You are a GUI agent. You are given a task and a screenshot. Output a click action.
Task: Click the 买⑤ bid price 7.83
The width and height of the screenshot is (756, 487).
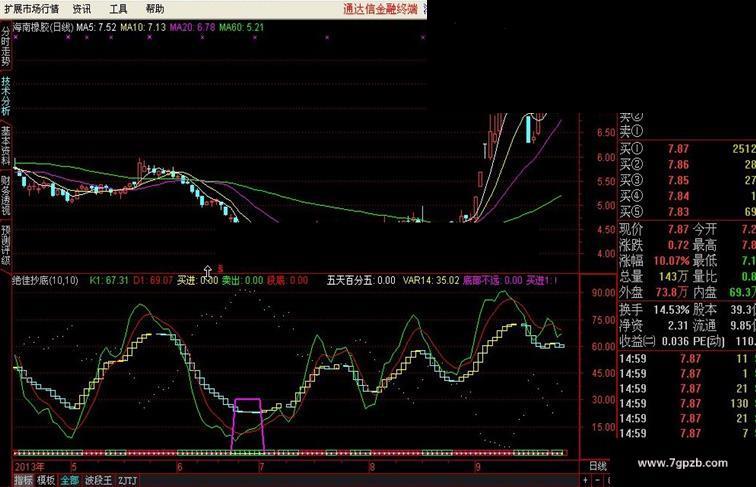(x=678, y=212)
